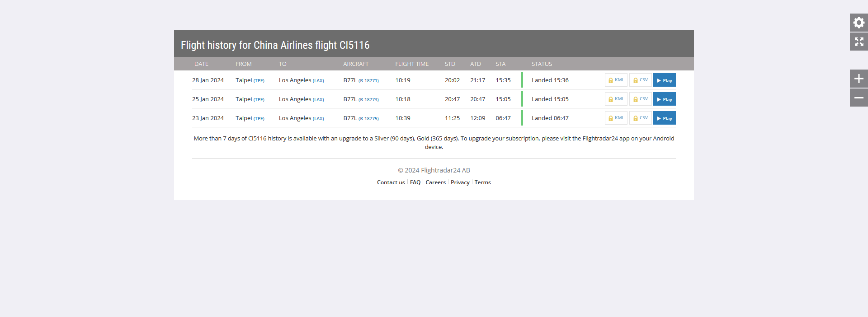This screenshot has height=317, width=868.
Task: Click the FLIGHT TIME column header
Action: coord(412,64)
